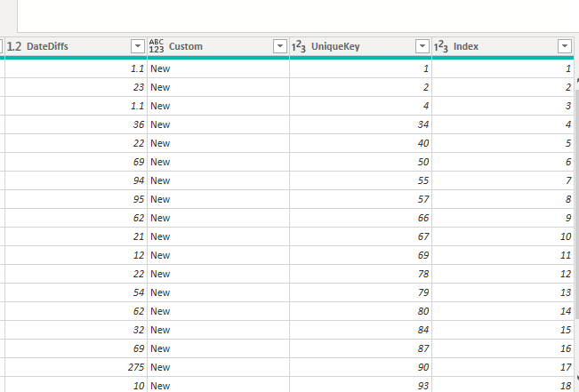This screenshot has width=579, height=392.
Task: Select the Custom cell in Index row 1
Action: [218, 68]
